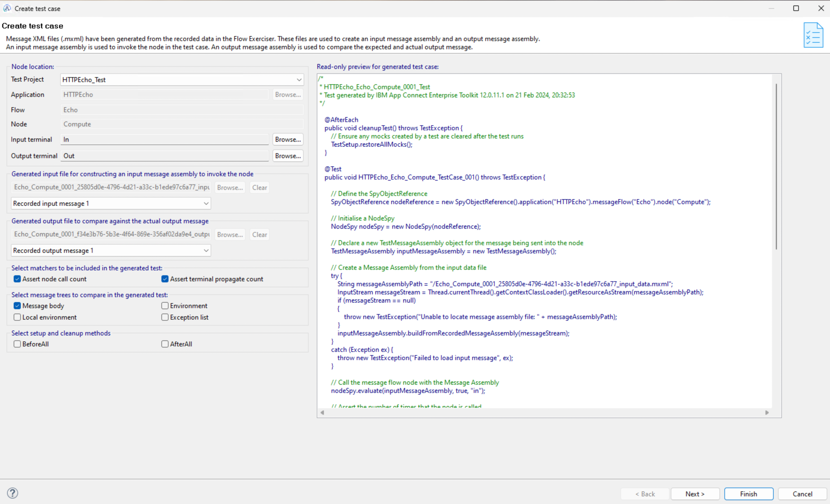
Task: Click the Next button
Action: (695, 494)
